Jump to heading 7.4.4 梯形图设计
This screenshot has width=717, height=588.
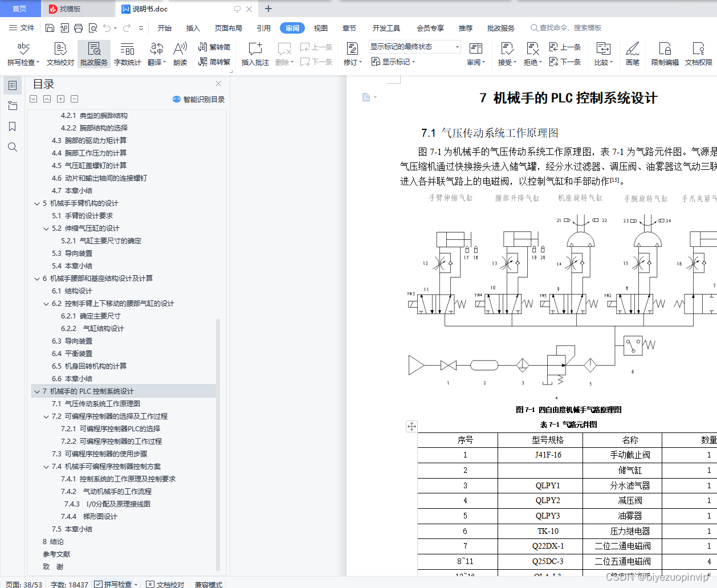[89, 517]
